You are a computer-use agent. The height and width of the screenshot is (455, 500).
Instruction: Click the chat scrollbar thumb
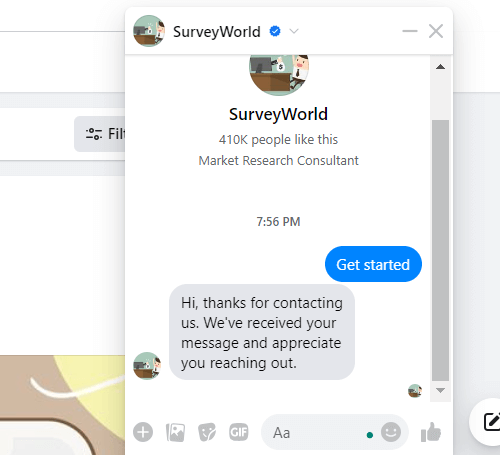(440, 250)
